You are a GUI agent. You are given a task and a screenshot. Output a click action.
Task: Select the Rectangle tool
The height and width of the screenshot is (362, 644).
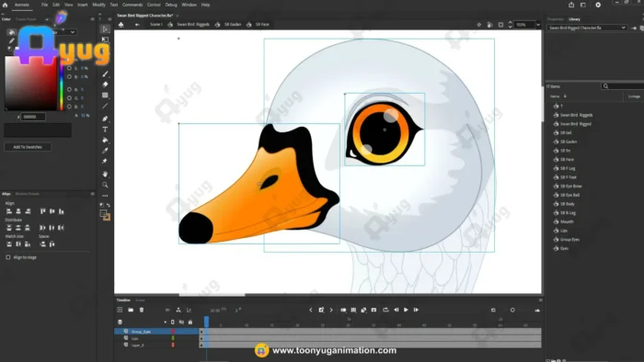point(105,96)
